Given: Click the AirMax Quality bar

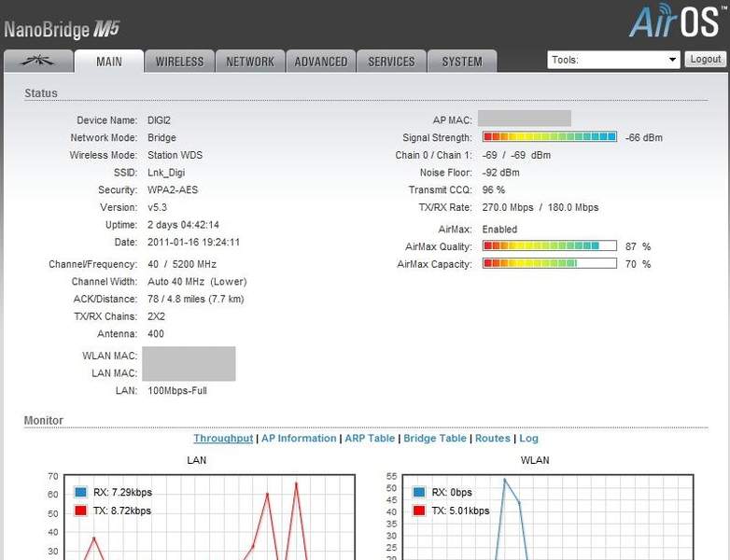Looking at the screenshot, I should 549,245.
